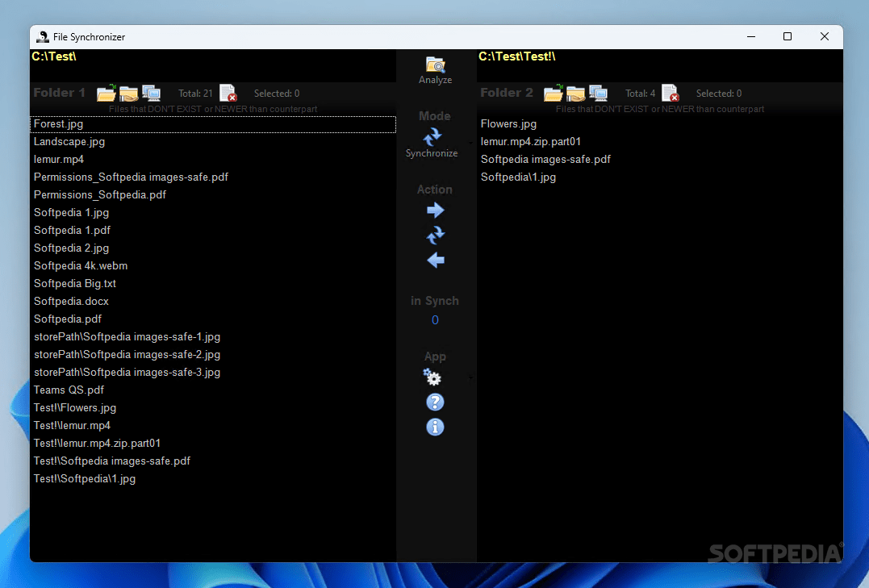The width and height of the screenshot is (869, 588).
Task: Select Forest.jpg in Folder 1 list
Action: coord(213,124)
